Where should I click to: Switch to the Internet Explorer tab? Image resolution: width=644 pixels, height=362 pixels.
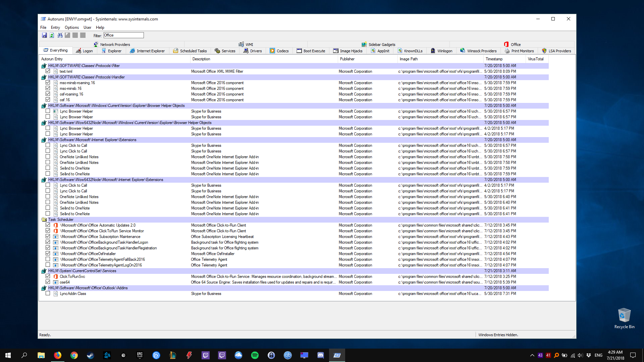click(147, 51)
